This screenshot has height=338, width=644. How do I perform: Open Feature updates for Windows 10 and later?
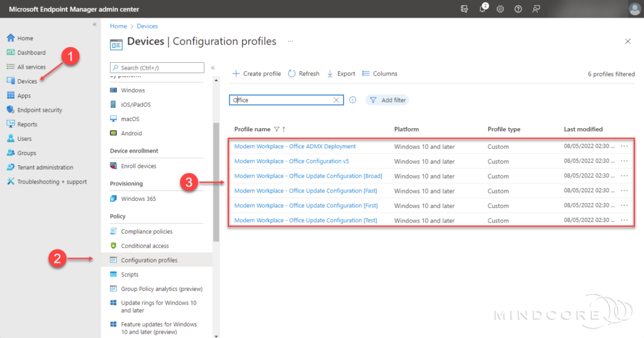153,328
